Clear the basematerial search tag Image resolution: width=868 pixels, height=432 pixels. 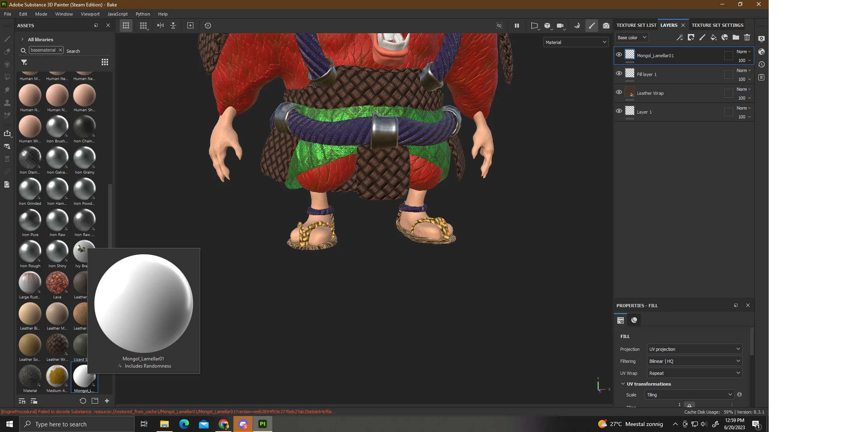coord(60,50)
